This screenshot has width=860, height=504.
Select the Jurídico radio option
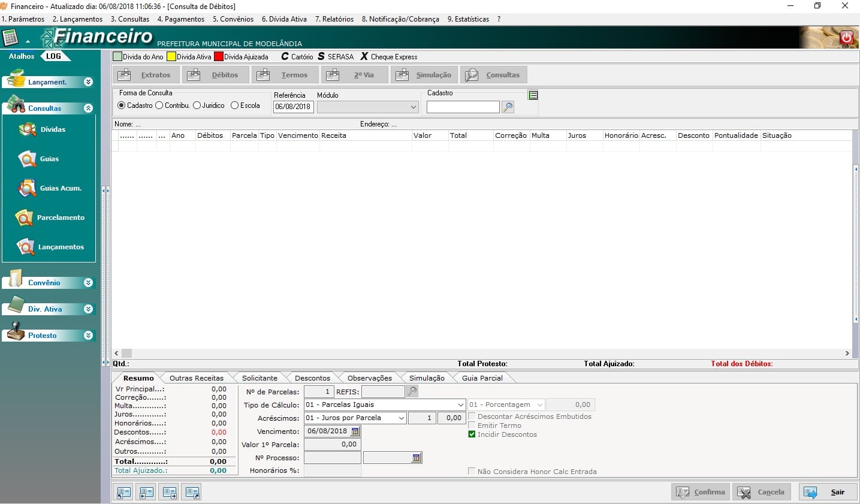click(x=197, y=105)
